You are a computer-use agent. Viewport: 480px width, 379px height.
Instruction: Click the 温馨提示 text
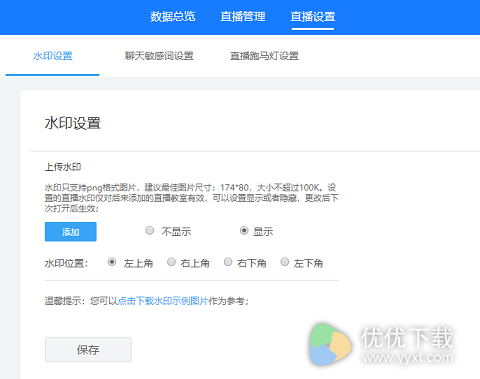coord(65,301)
